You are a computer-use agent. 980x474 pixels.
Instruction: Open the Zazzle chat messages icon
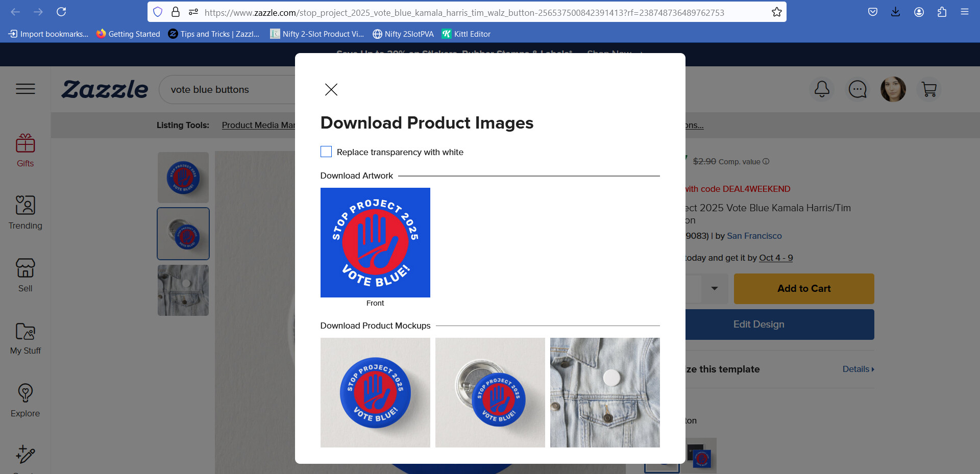(857, 89)
